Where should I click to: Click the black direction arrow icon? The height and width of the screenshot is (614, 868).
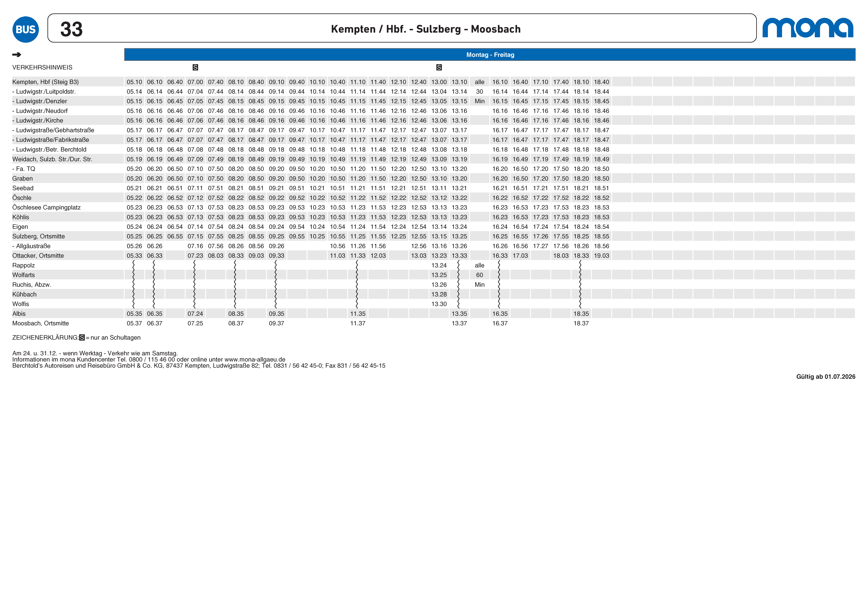coord(17,55)
